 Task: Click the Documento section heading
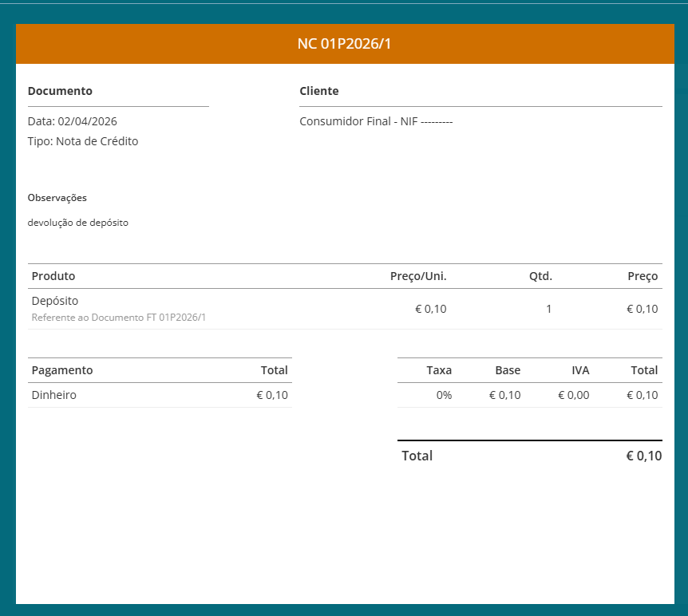coord(60,91)
